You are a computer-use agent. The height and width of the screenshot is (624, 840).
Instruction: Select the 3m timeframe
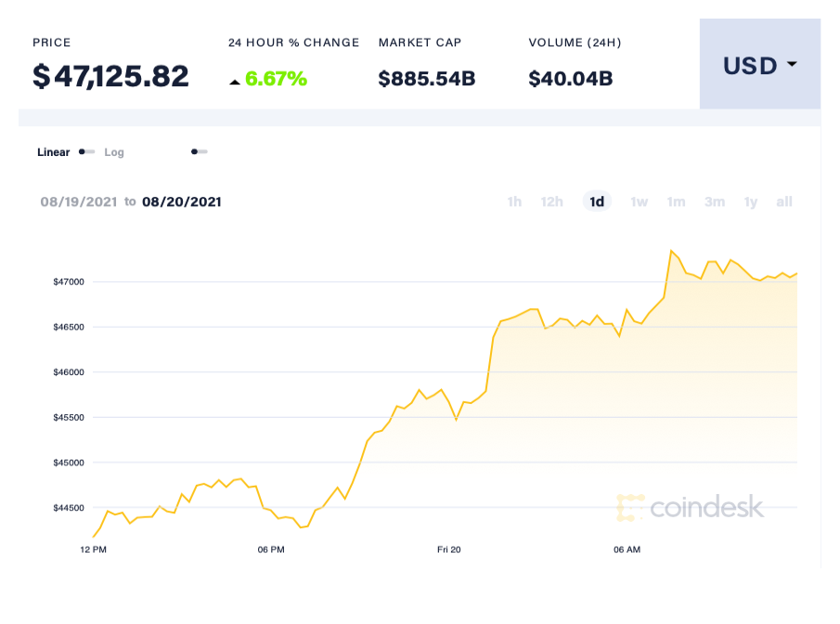click(x=715, y=201)
